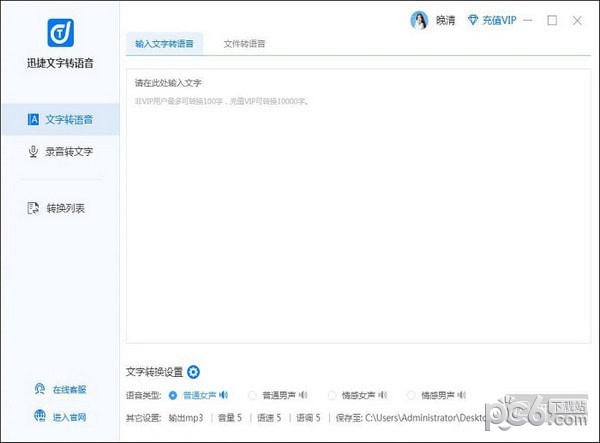Preview 普通女声 with its speaker icon
Screen dimensions: 600x443
click(224, 395)
